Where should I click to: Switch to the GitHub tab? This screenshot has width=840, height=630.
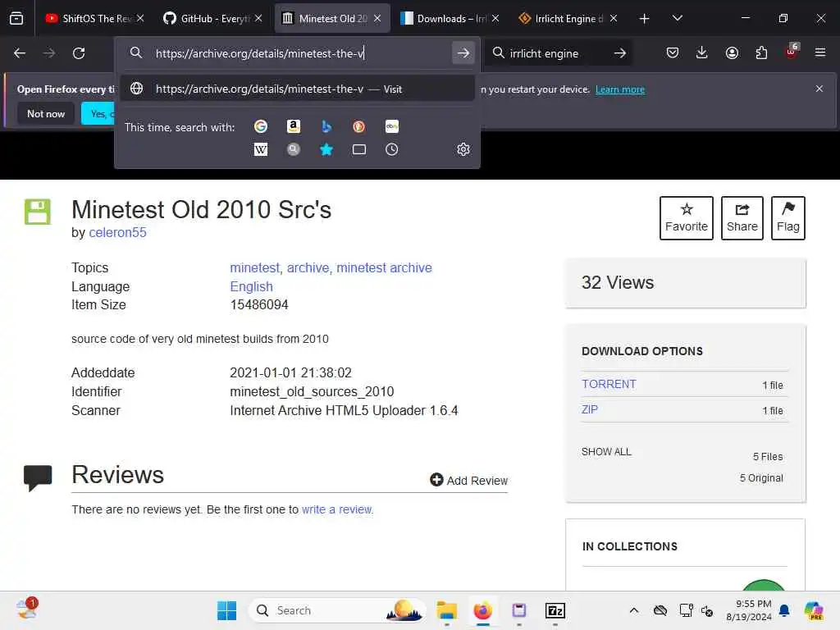click(212, 18)
